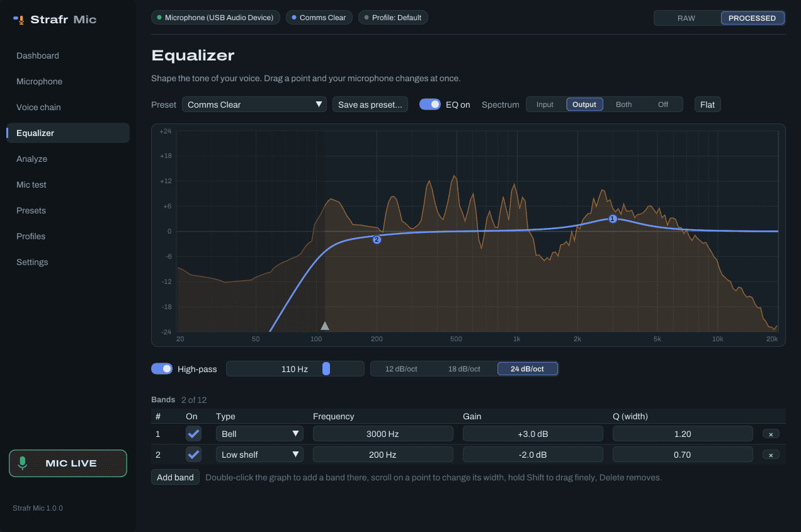
Task: Click the Add band button
Action: [175, 477]
